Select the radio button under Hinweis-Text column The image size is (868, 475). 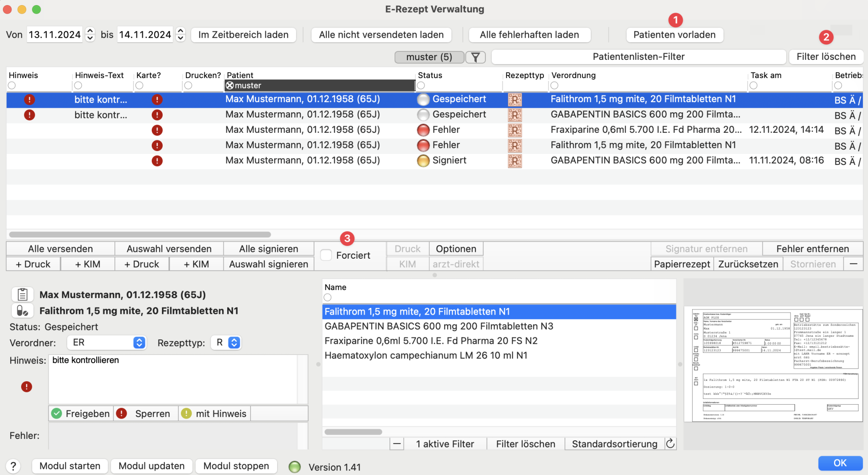click(78, 85)
